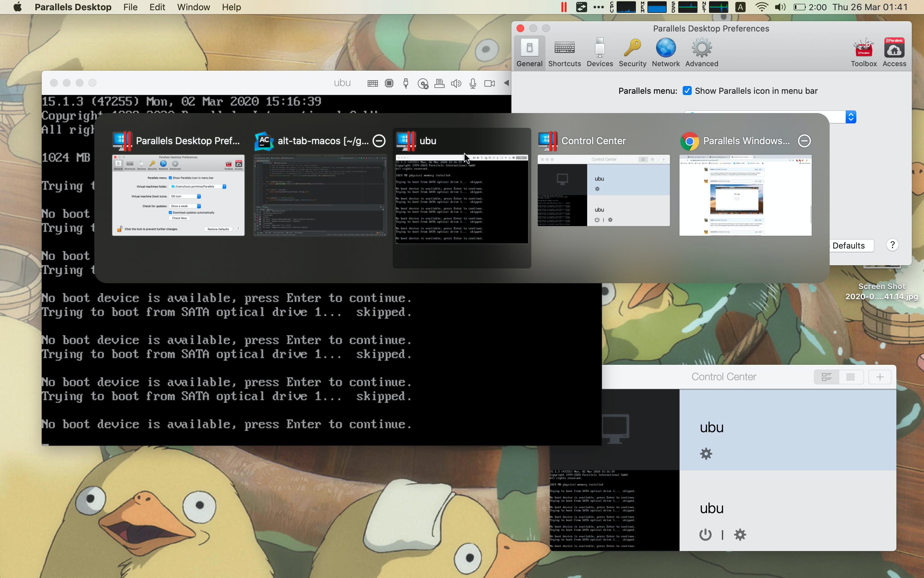Select the highlighted ubu entry in Control Center
The width and height of the screenshot is (924, 578).
point(788,430)
